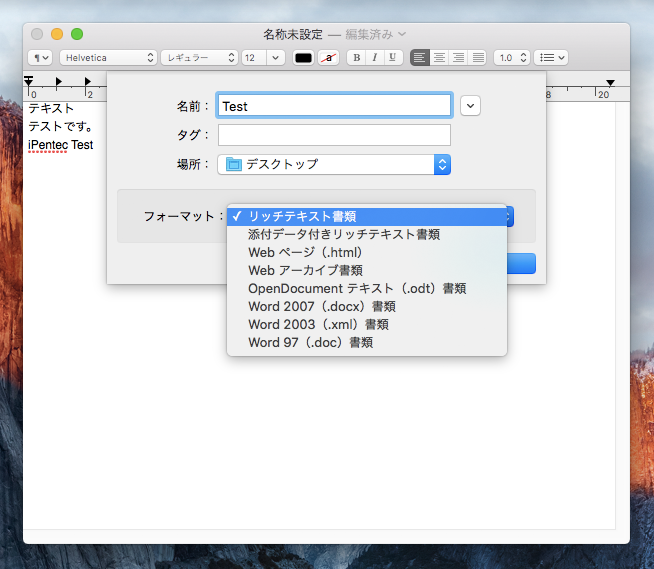
Task: Toggle italic formatting
Action: pos(375,58)
